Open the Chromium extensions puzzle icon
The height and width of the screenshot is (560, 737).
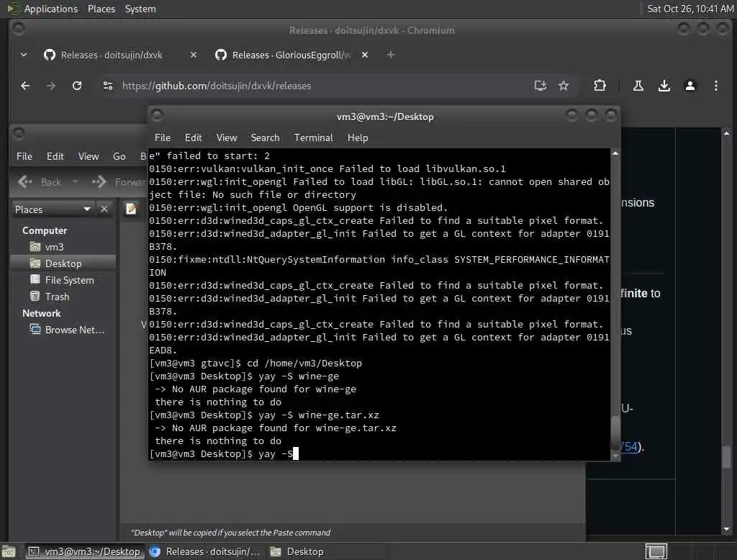(x=600, y=86)
